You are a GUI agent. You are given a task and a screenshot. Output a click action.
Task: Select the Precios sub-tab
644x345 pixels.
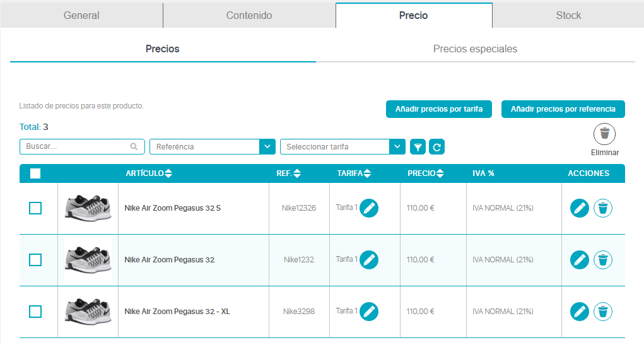coord(163,49)
